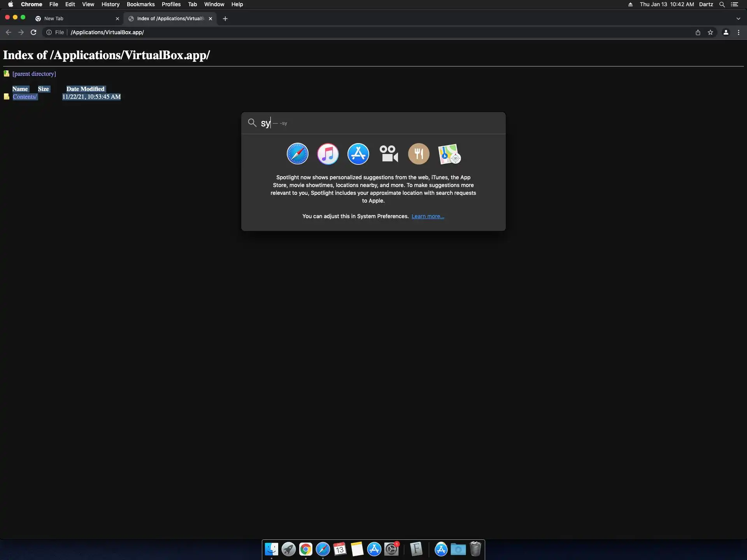Click the fork and knife restaurant icon
This screenshot has height=560, width=747.
tap(419, 154)
